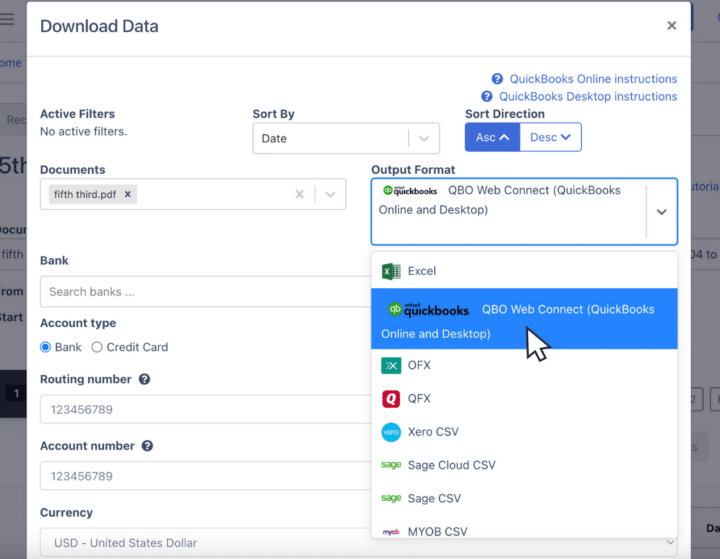Click the hamburger menu icon behind dialog
The width and height of the screenshot is (720, 559).
pyautogui.click(x=7, y=19)
